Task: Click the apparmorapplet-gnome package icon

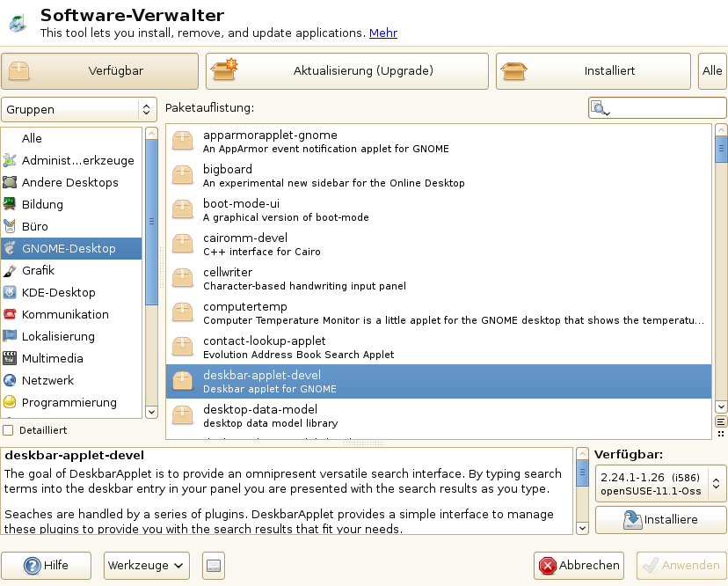Action: click(183, 141)
